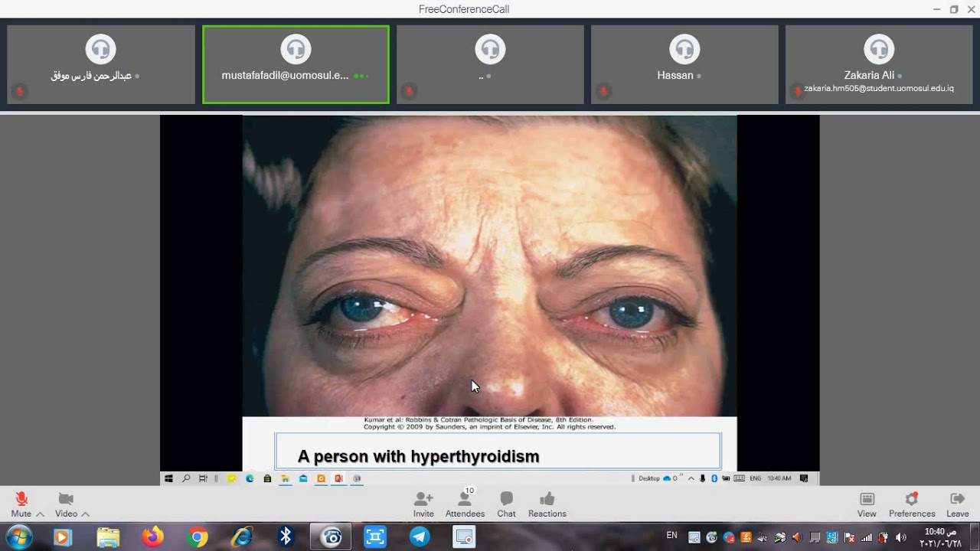This screenshot has height=551, width=980.
Task: Click shared-screen Desktop toolbar label
Action: point(648,478)
